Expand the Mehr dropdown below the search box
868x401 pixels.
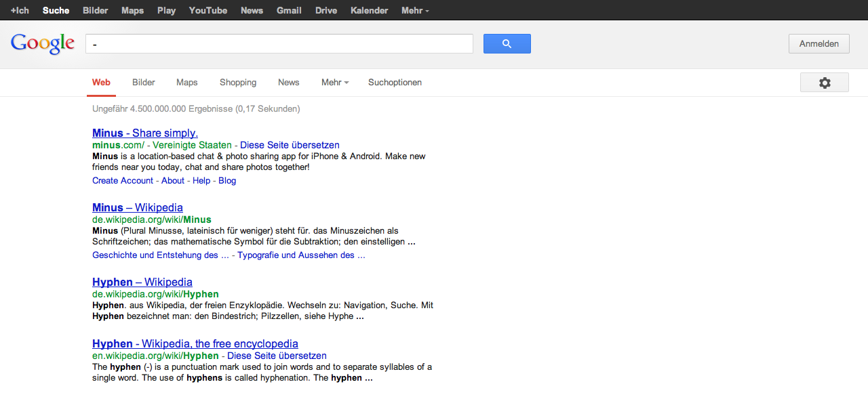point(334,83)
